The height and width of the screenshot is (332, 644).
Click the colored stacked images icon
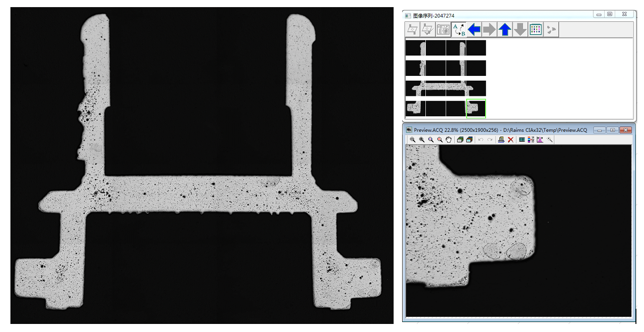coord(469,139)
